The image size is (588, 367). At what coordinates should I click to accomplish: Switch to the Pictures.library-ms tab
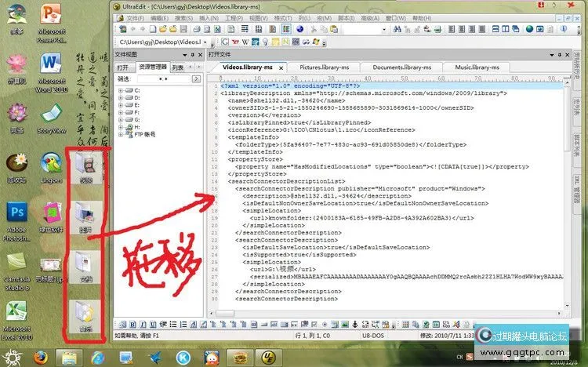point(324,67)
